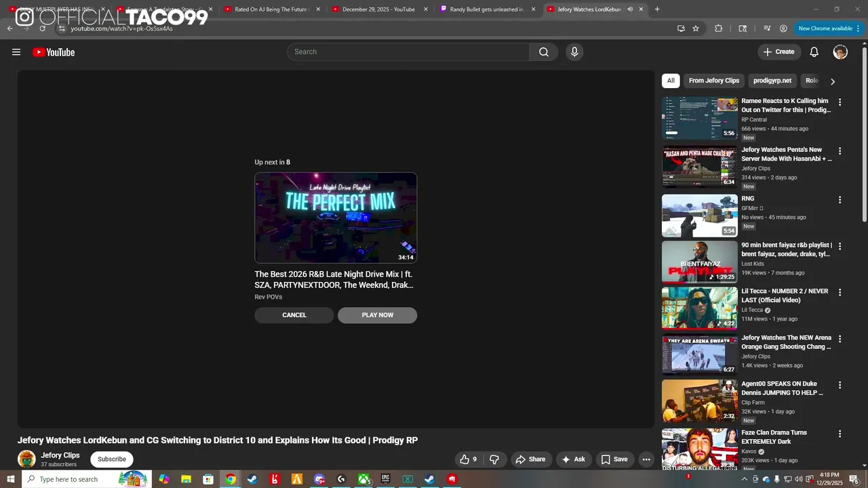The width and height of the screenshot is (868, 488).
Task: Open the Jefory Clips channel avatar
Action: [x=26, y=459]
